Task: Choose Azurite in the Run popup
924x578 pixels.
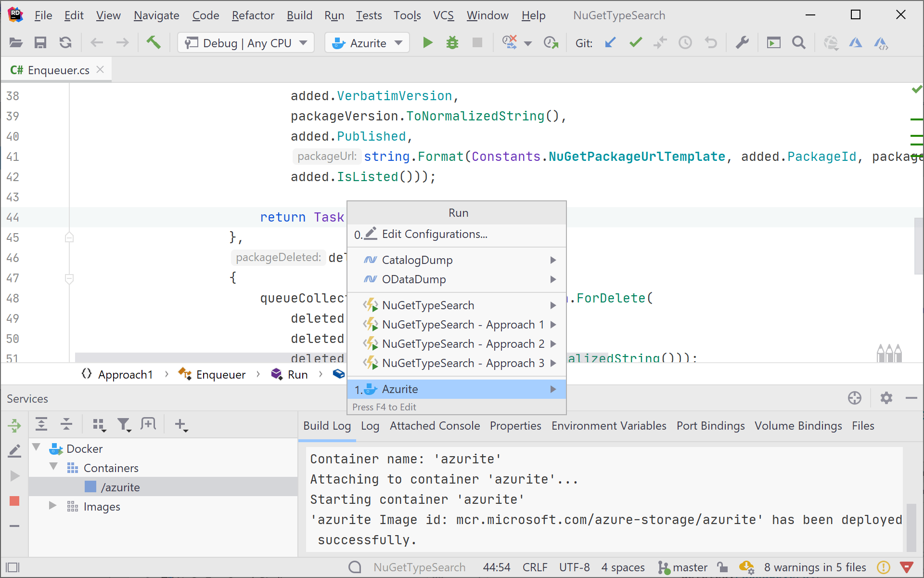Action: click(x=456, y=389)
